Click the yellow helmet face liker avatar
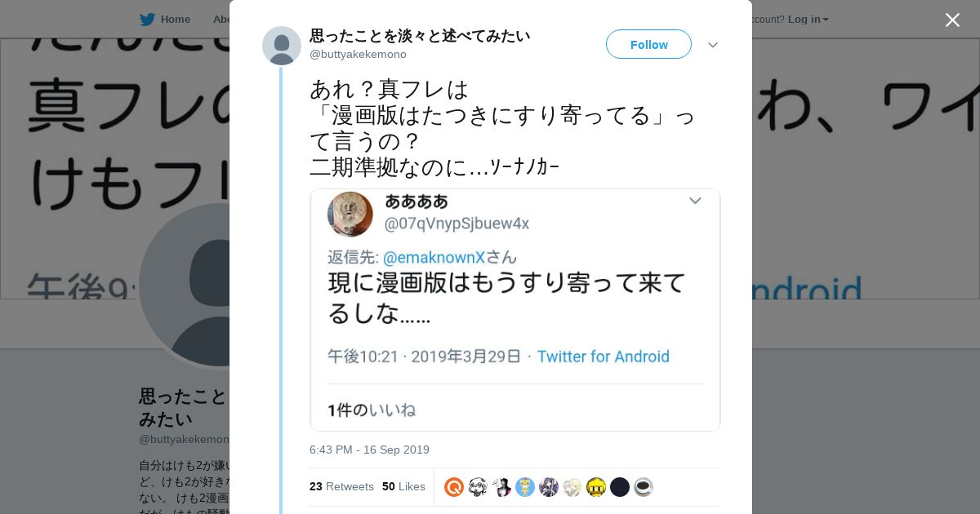Image resolution: width=980 pixels, height=514 pixels. (x=596, y=487)
